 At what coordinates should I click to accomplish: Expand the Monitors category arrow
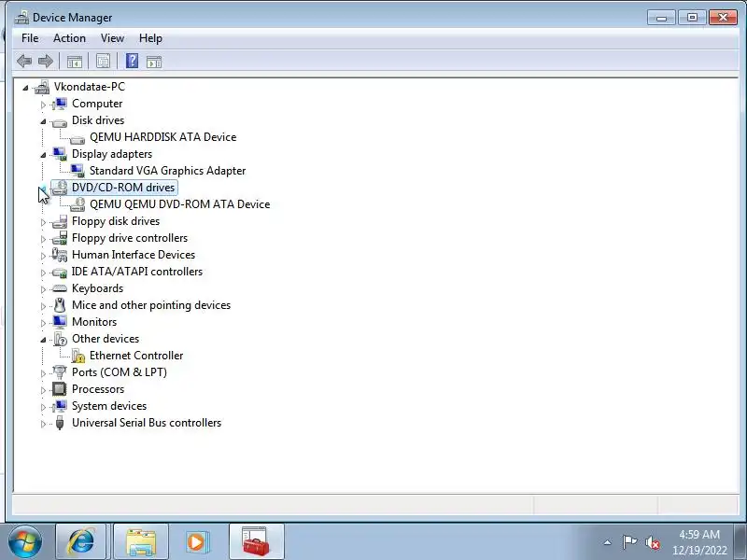tap(43, 323)
